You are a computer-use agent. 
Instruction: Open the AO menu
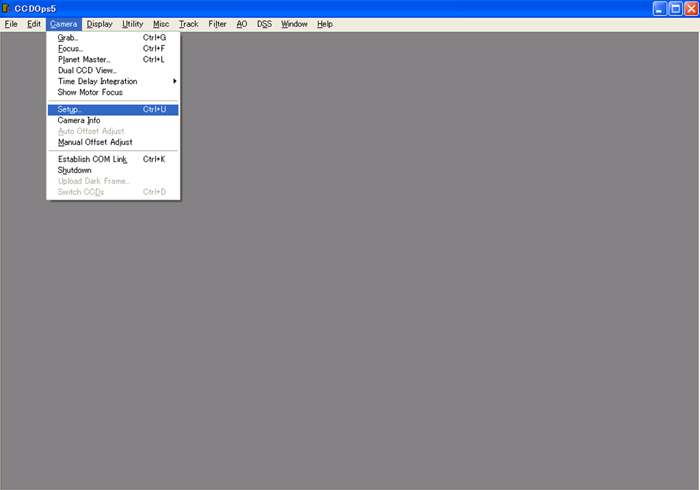pos(242,24)
